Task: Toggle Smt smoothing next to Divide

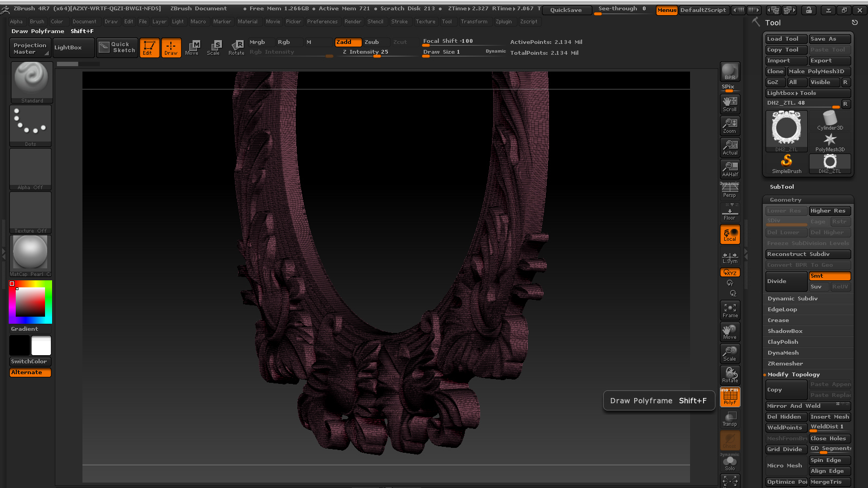Action: 829,276
